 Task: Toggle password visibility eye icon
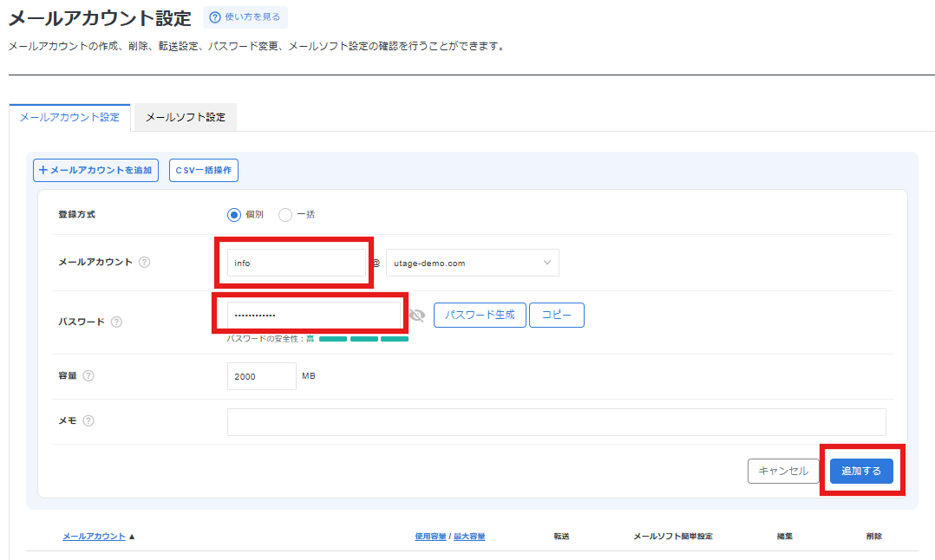point(417,316)
